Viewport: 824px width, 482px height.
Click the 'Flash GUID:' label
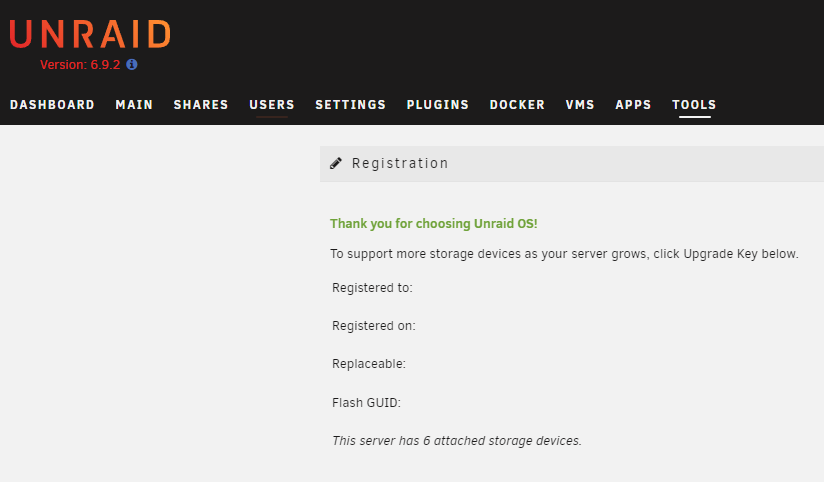366,403
